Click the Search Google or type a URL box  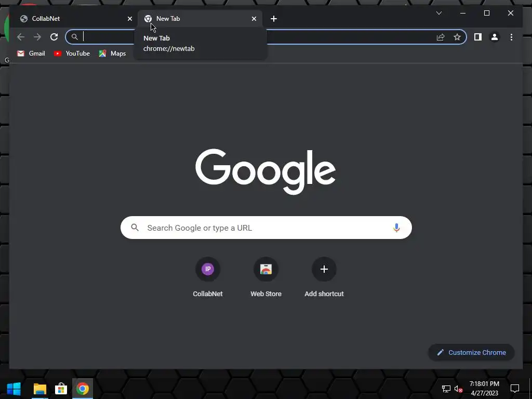[266, 228]
